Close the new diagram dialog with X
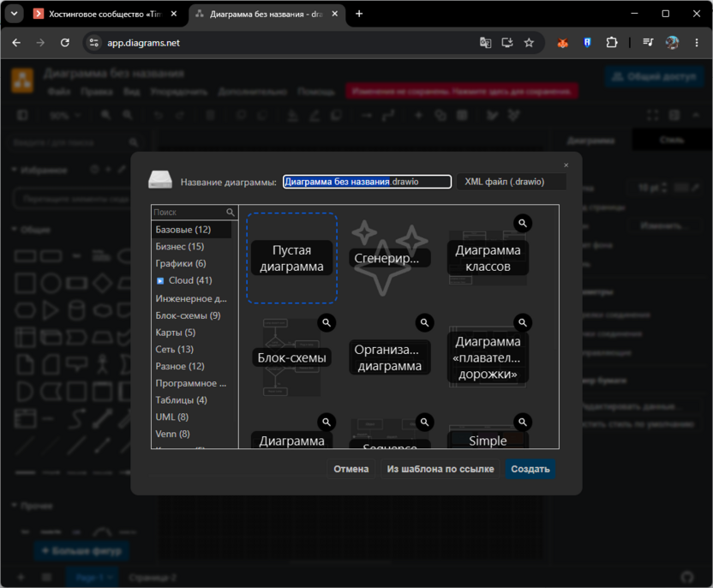Viewport: 713px width, 588px height. 566,165
